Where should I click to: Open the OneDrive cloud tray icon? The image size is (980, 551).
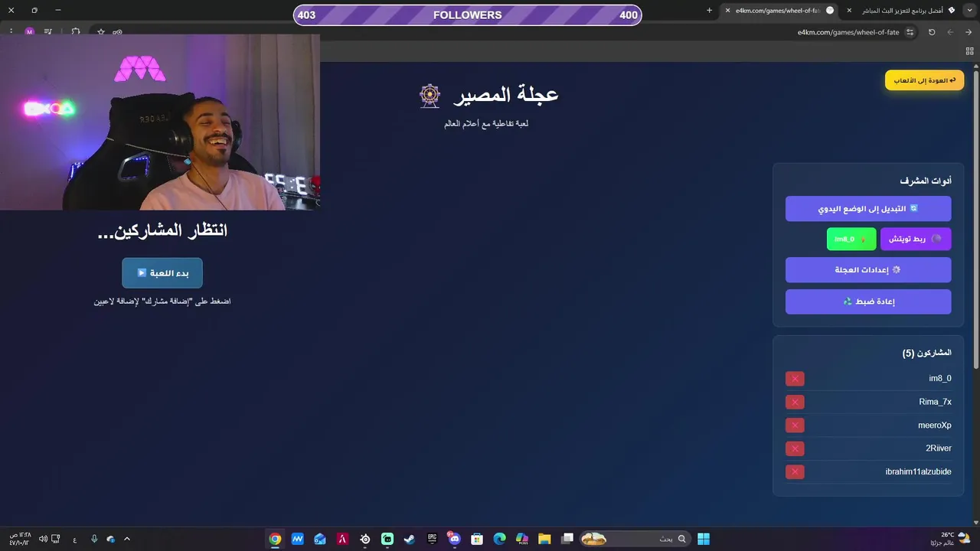pos(111,539)
